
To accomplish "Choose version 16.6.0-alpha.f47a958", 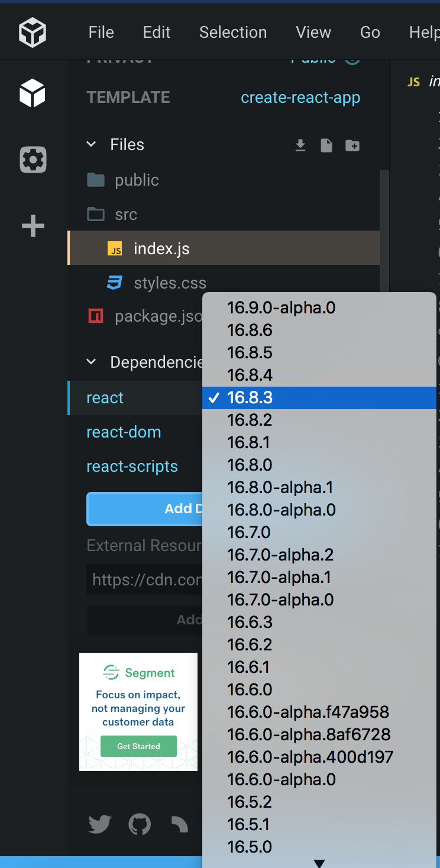I will pyautogui.click(x=319, y=712).
